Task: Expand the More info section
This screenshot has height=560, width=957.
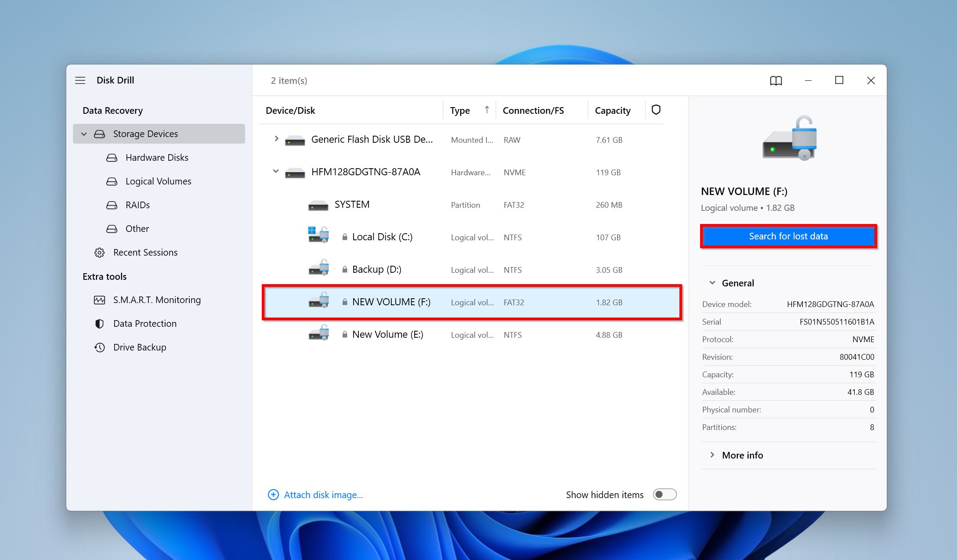Action: [712, 455]
